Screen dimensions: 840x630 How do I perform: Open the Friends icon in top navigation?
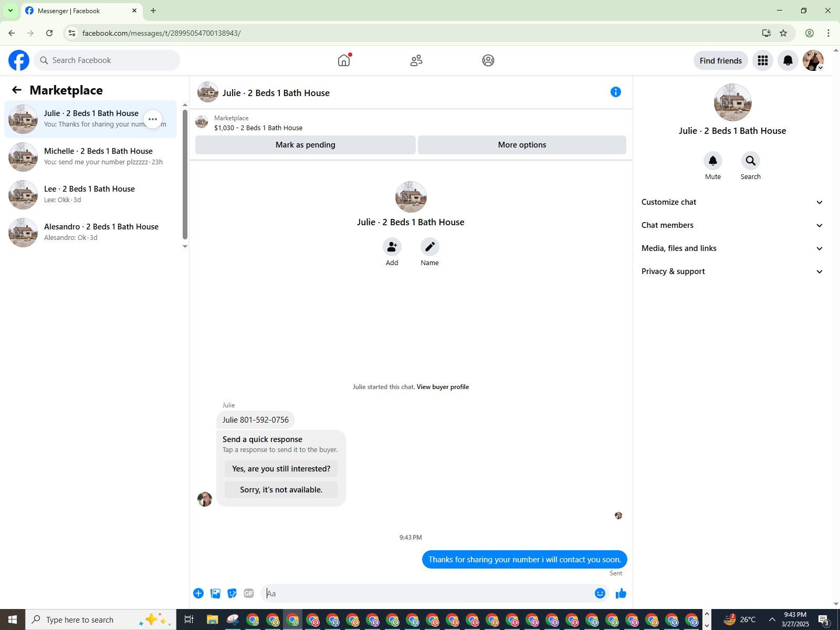[416, 60]
